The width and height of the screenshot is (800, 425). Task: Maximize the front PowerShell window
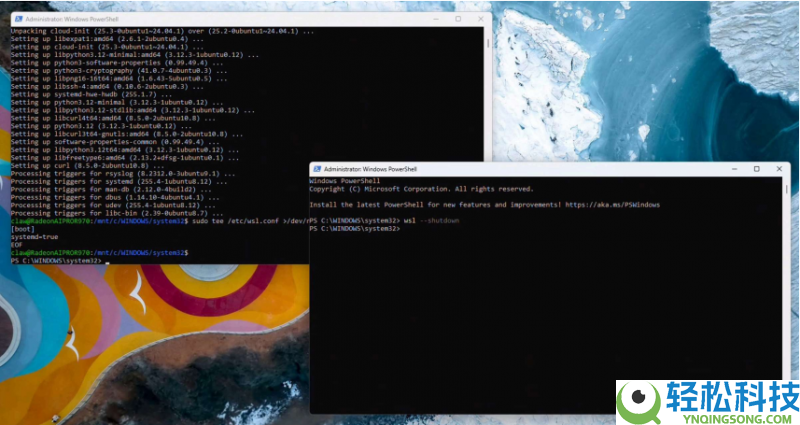757,169
